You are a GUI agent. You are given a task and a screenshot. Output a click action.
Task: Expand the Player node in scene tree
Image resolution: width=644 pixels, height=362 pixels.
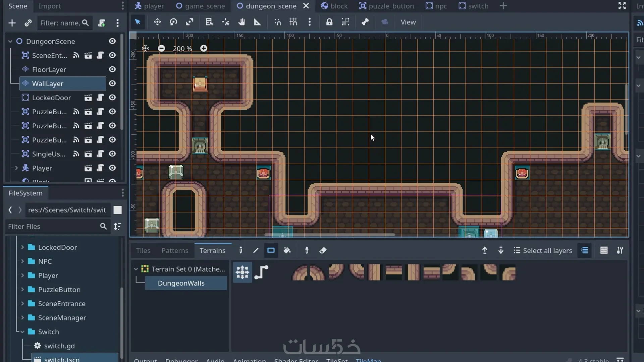[16, 168]
